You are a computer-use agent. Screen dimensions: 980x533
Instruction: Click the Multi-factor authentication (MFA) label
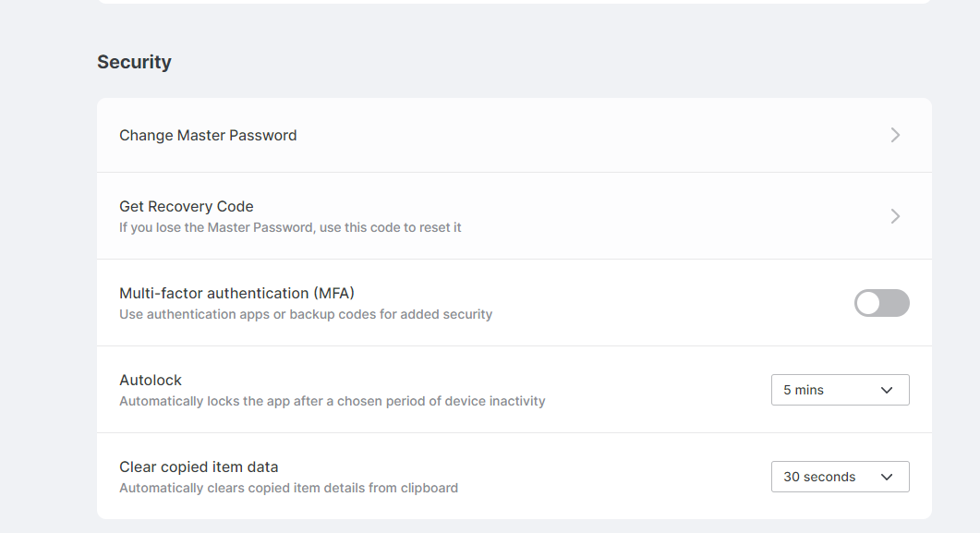pyautogui.click(x=236, y=293)
